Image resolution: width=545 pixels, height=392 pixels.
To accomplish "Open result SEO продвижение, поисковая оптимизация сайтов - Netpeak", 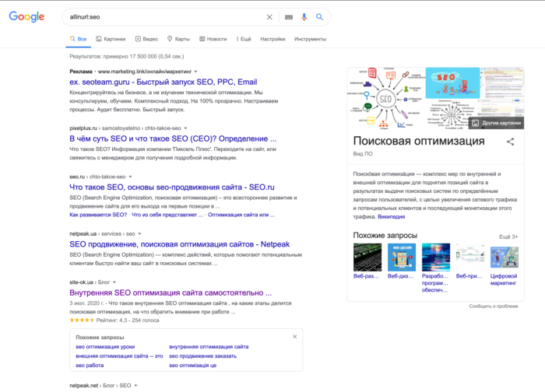I will (179, 244).
